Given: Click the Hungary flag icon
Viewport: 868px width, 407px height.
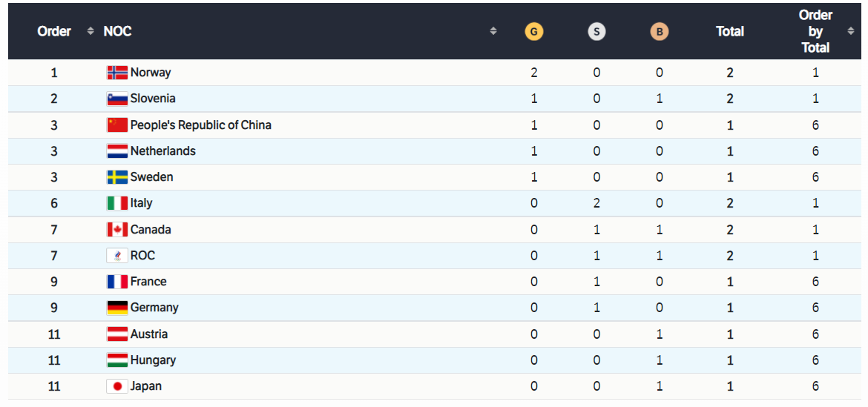Looking at the screenshot, I should [117, 360].
